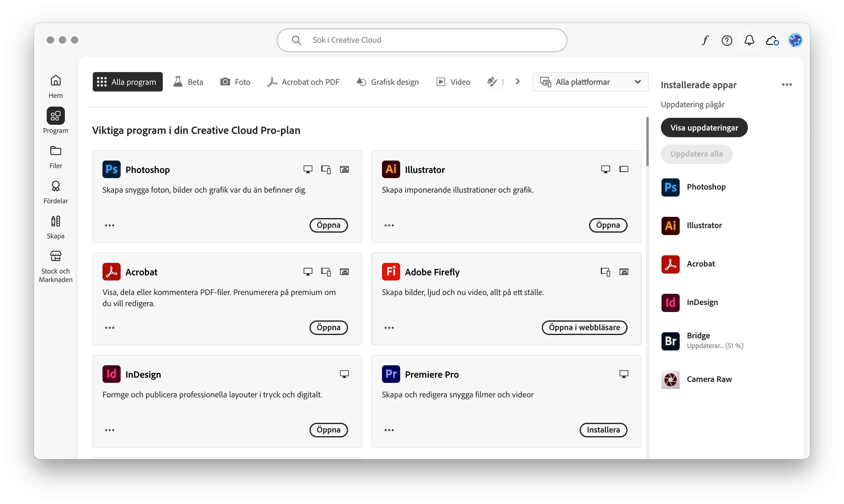This screenshot has height=504, width=844.
Task: Open more options for Installerade appar
Action: point(787,85)
